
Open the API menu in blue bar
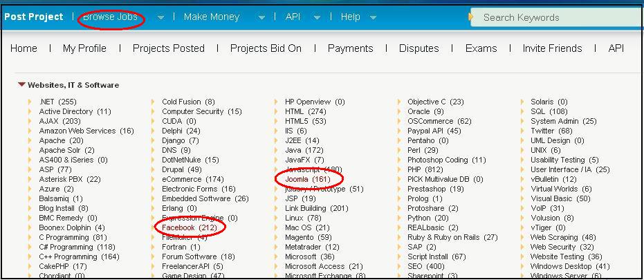[x=293, y=17]
